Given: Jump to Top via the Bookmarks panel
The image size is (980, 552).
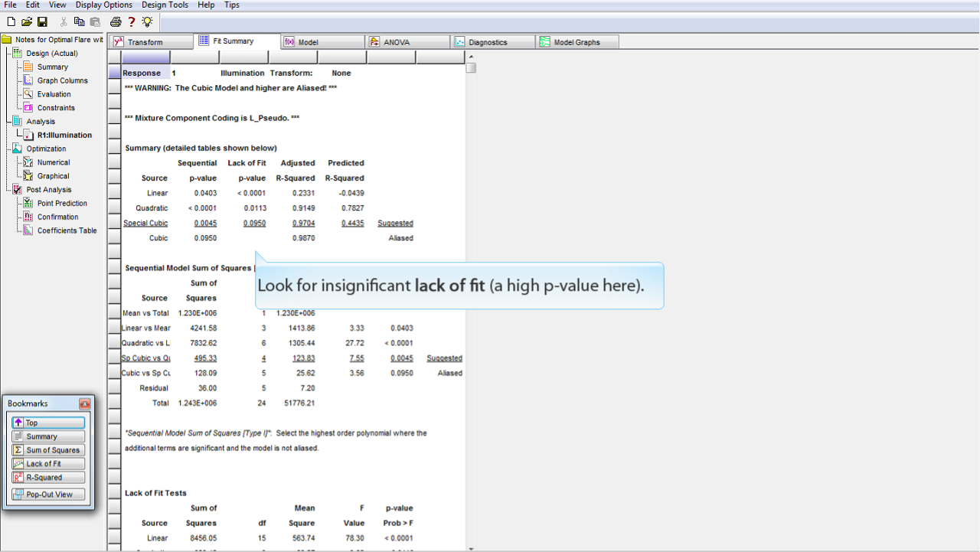Looking at the screenshot, I should pos(48,423).
